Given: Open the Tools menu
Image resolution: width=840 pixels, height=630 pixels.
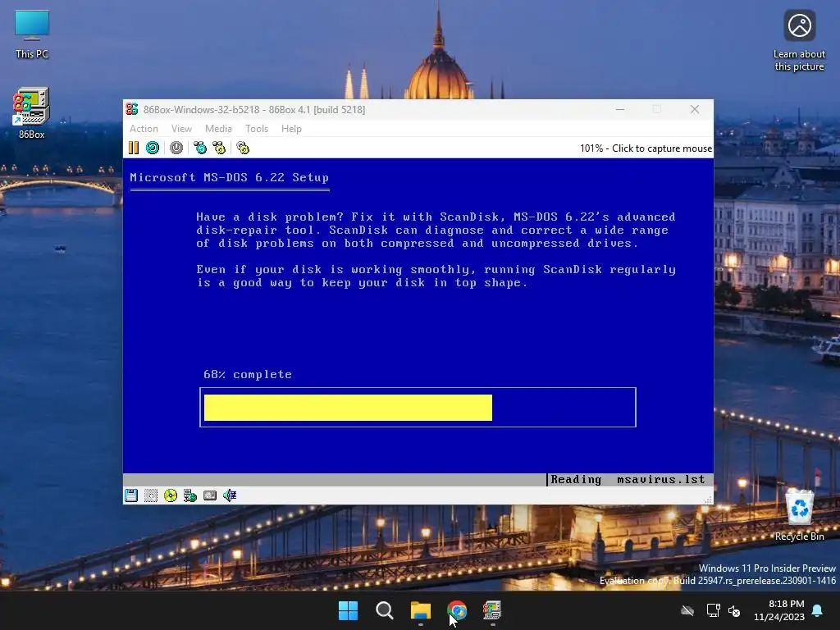Looking at the screenshot, I should [257, 129].
